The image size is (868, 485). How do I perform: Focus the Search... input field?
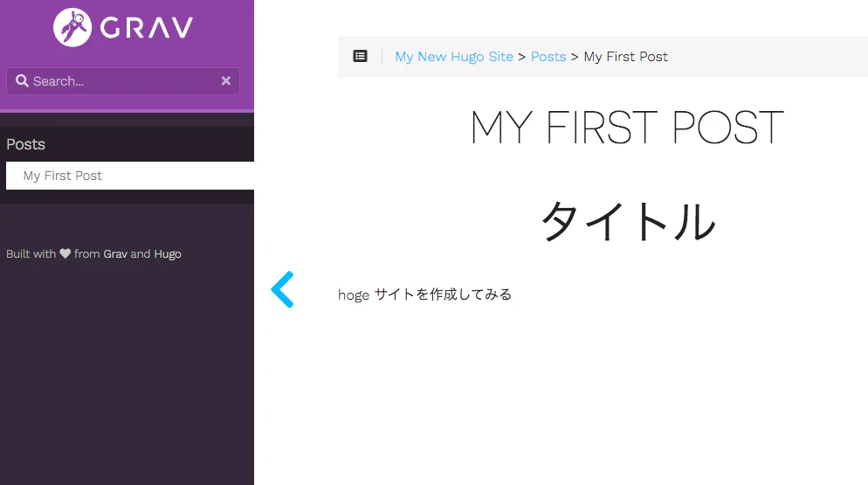pos(123,81)
